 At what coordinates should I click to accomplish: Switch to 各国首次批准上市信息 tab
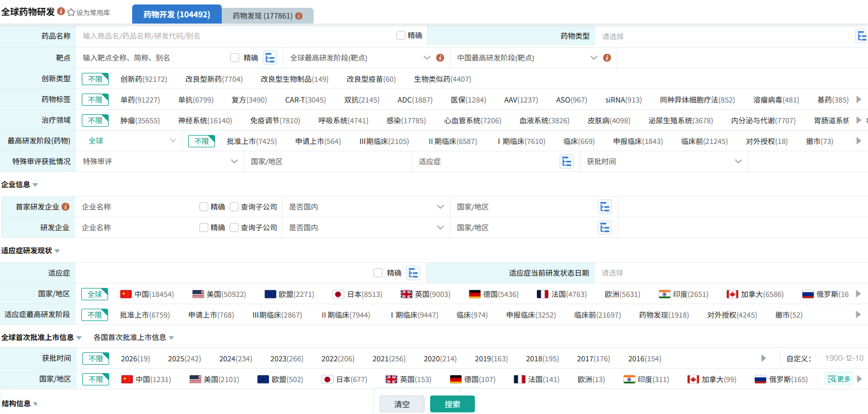(133, 337)
